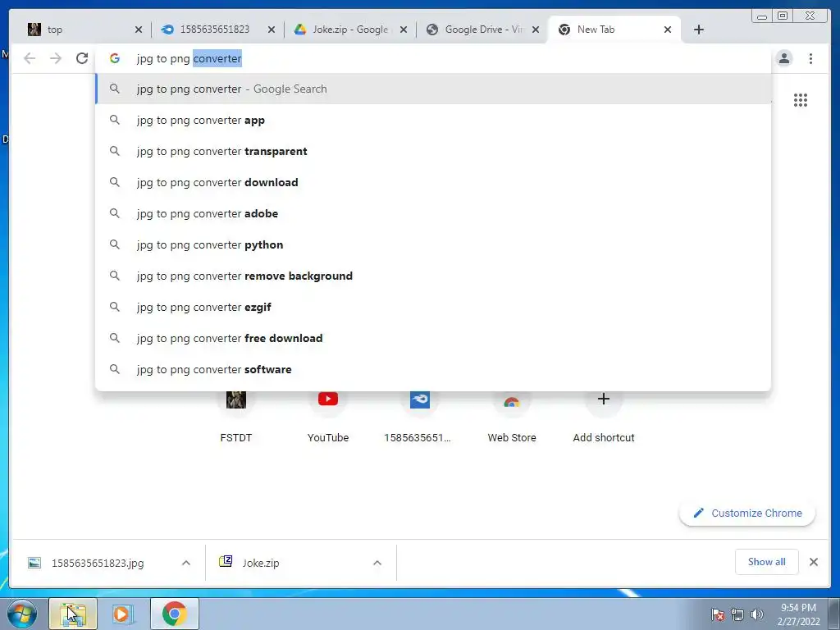The image size is (840, 630).
Task: Choose suggestion ending in 'software'
Action: click(433, 369)
